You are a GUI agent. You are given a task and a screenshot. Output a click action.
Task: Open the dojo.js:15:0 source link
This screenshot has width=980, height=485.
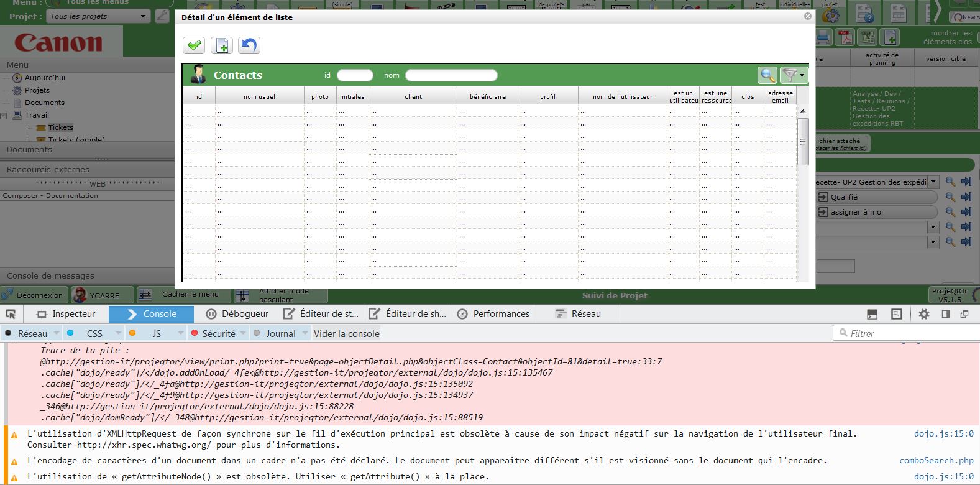[943, 434]
